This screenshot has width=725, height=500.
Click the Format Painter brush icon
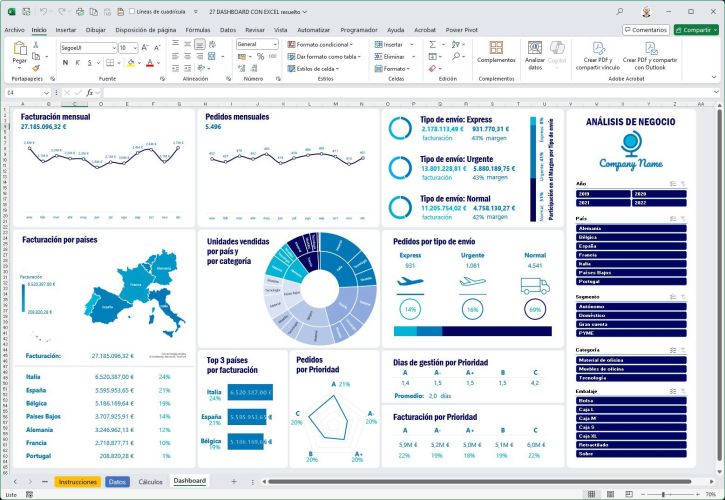[36, 68]
